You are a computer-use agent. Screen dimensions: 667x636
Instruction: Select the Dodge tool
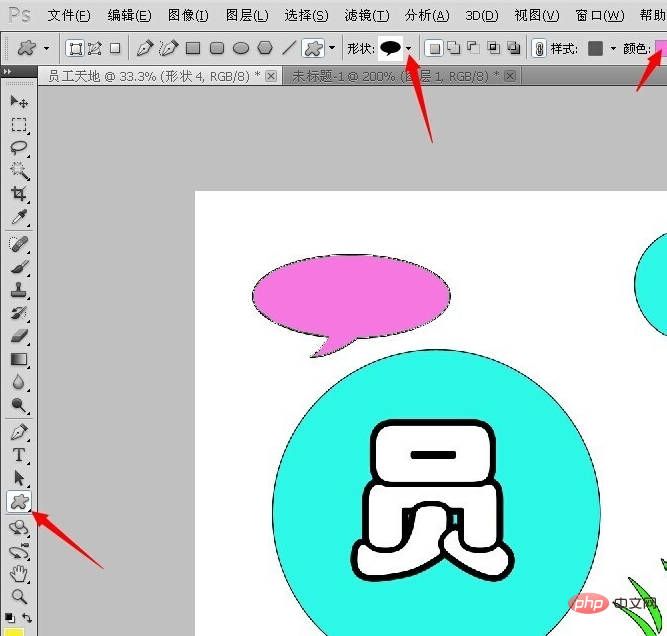(19, 405)
